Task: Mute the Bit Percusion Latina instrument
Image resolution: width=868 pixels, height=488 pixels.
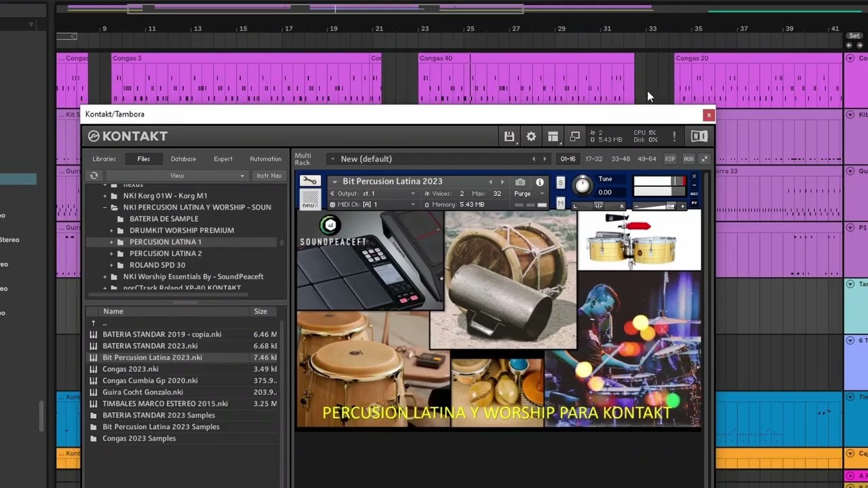Action: point(560,203)
